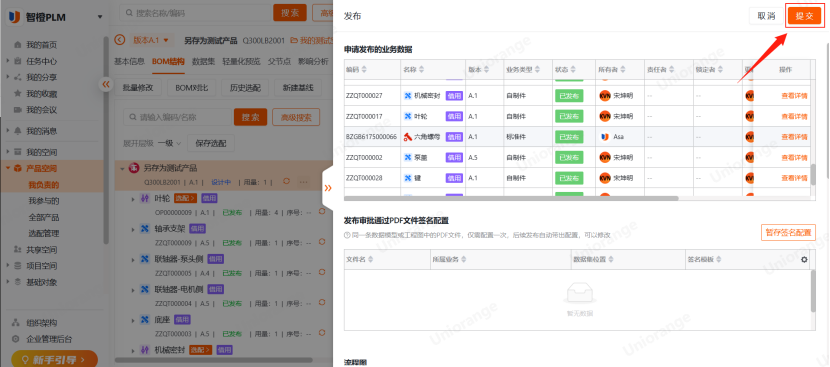The image size is (830, 367).
Task: Click the refresh icon in 另存为测试产品 row
Action: click(x=286, y=181)
